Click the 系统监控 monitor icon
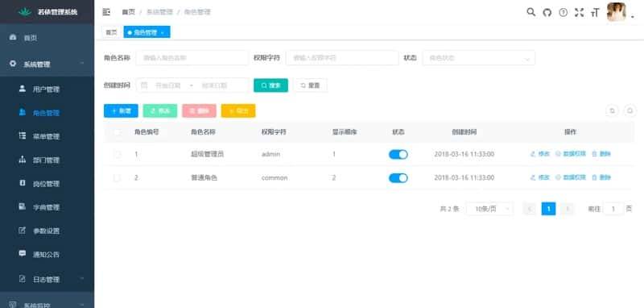This screenshot has height=308, width=644. pyautogui.click(x=13, y=305)
